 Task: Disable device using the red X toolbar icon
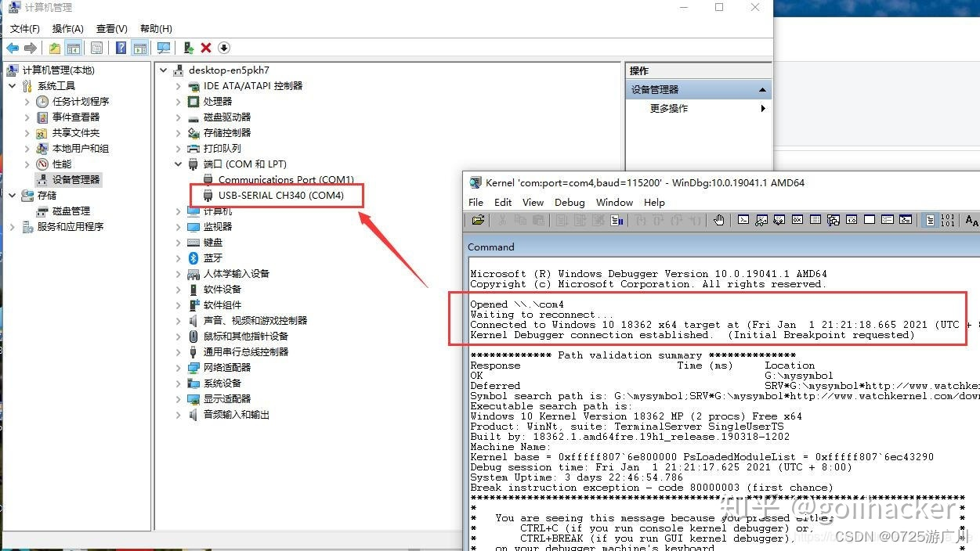[207, 48]
